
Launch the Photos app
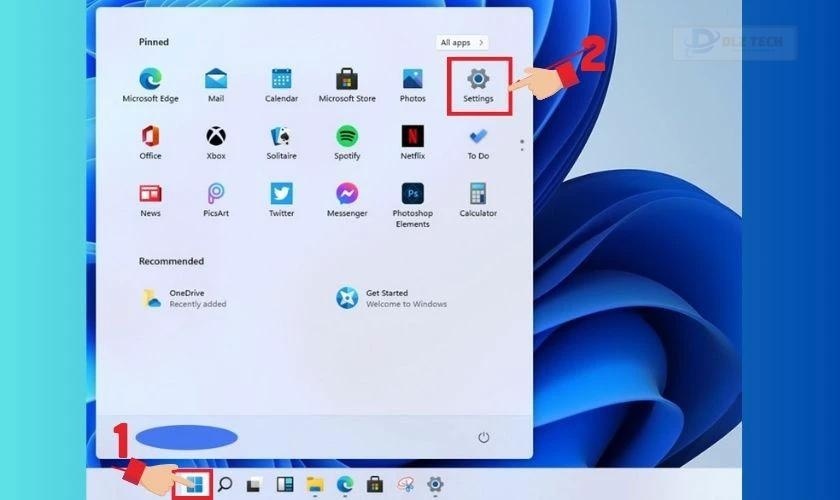tap(412, 79)
